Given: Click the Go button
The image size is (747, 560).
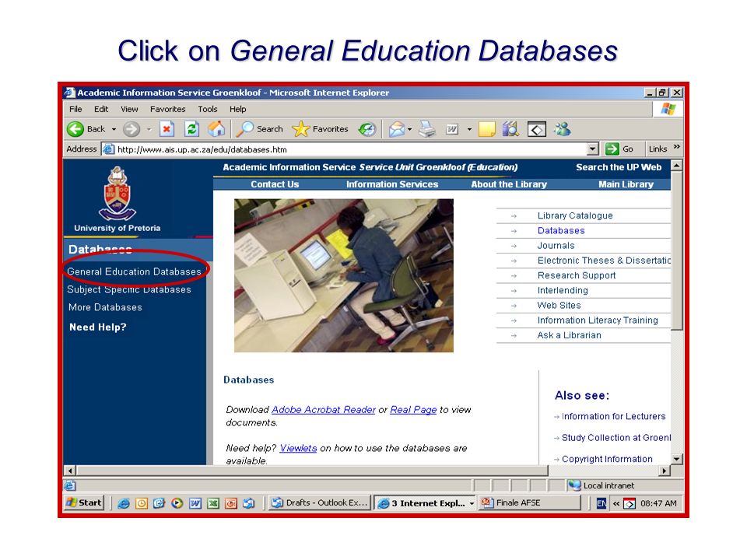Looking at the screenshot, I should tap(619, 149).
